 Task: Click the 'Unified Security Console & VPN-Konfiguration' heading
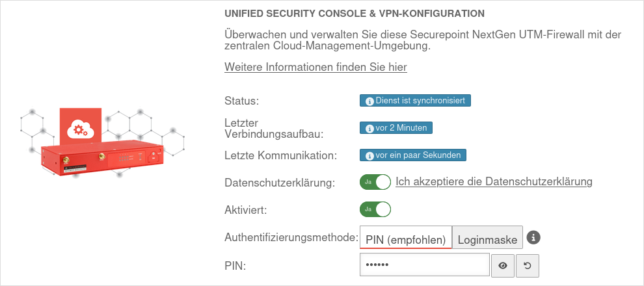click(x=355, y=13)
